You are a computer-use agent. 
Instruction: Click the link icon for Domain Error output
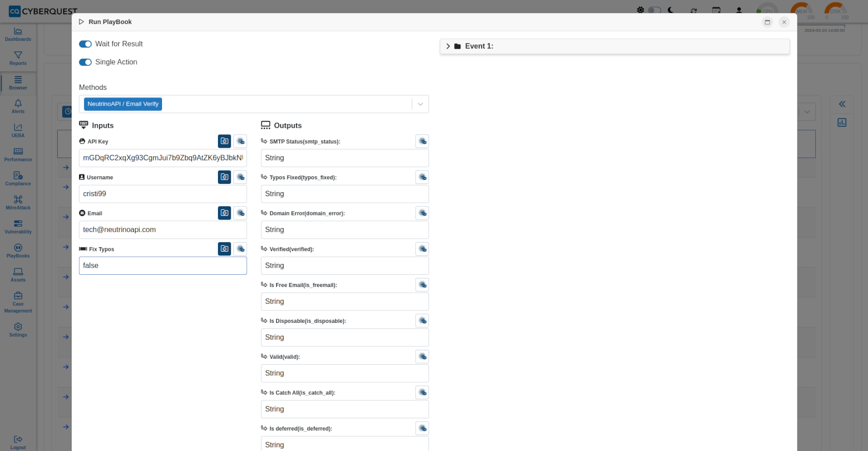point(422,213)
